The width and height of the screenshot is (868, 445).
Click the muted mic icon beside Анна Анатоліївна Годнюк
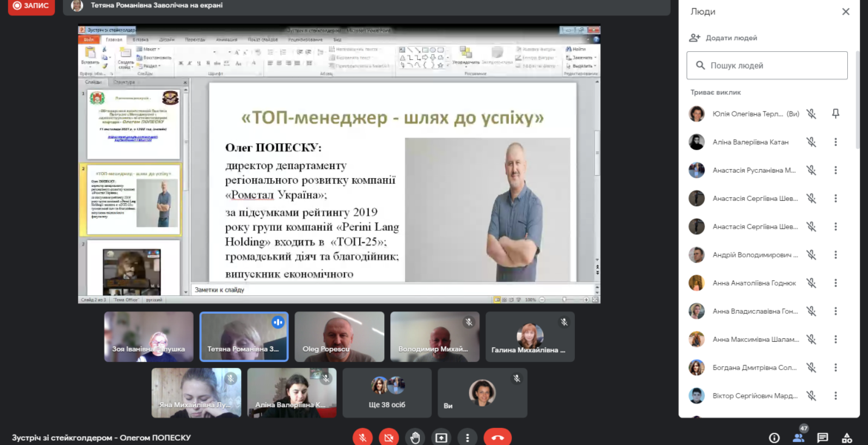[x=811, y=283]
